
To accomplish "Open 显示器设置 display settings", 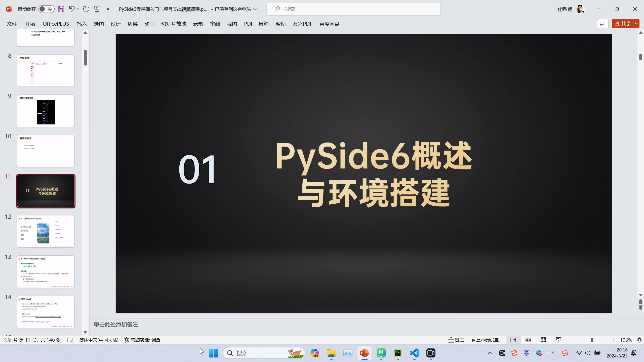I will (484, 340).
